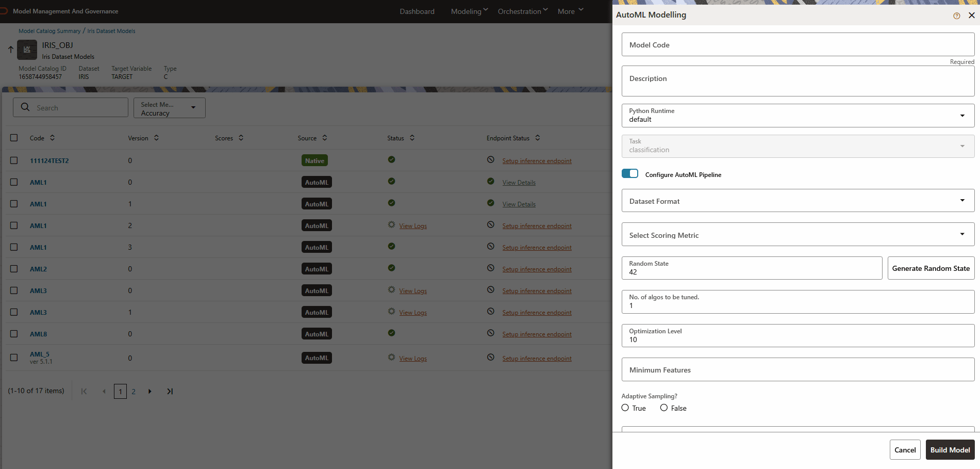The width and height of the screenshot is (980, 469).
Task: Open View Details for AML1 version 0
Action: [518, 182]
